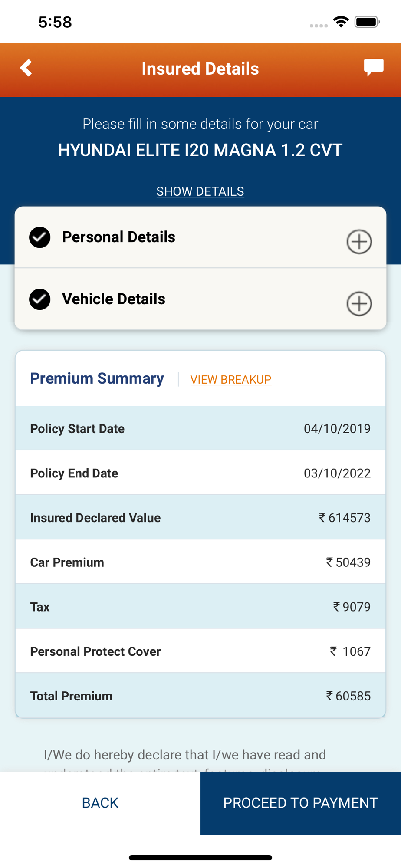
Task: Tap PROCEED TO PAYMENT button
Action: 300,803
